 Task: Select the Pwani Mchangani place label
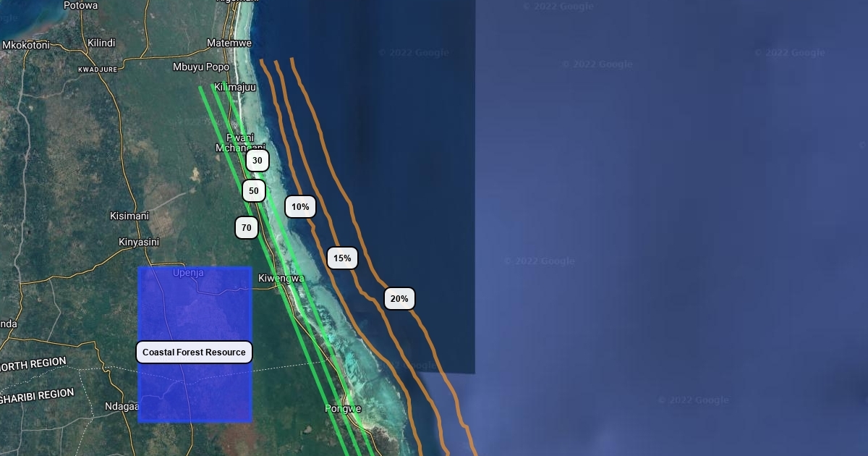240,143
